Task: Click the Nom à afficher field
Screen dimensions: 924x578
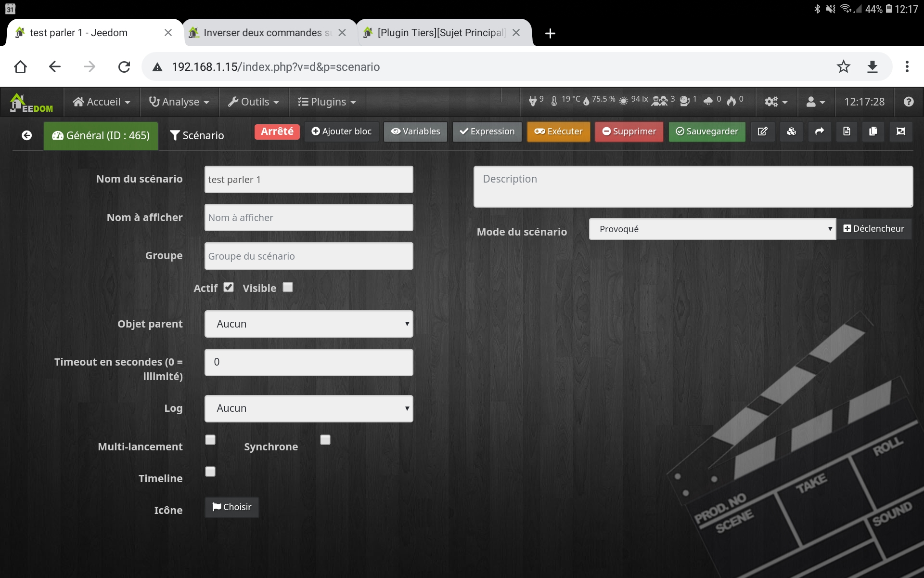Action: point(309,218)
